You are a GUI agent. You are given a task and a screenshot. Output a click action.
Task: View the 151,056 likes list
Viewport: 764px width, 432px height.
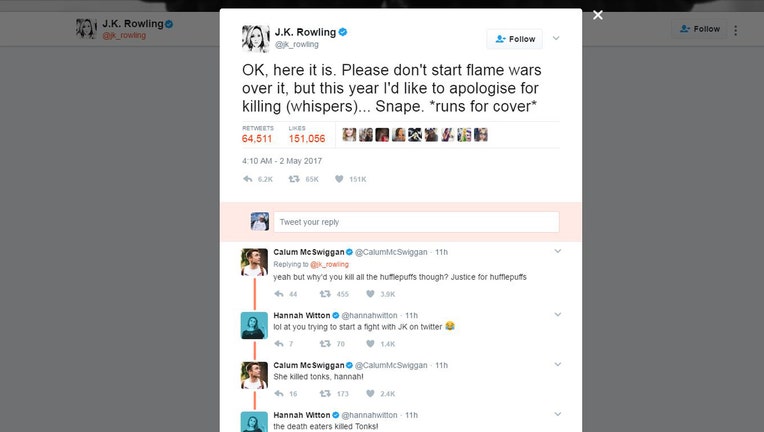(308, 138)
